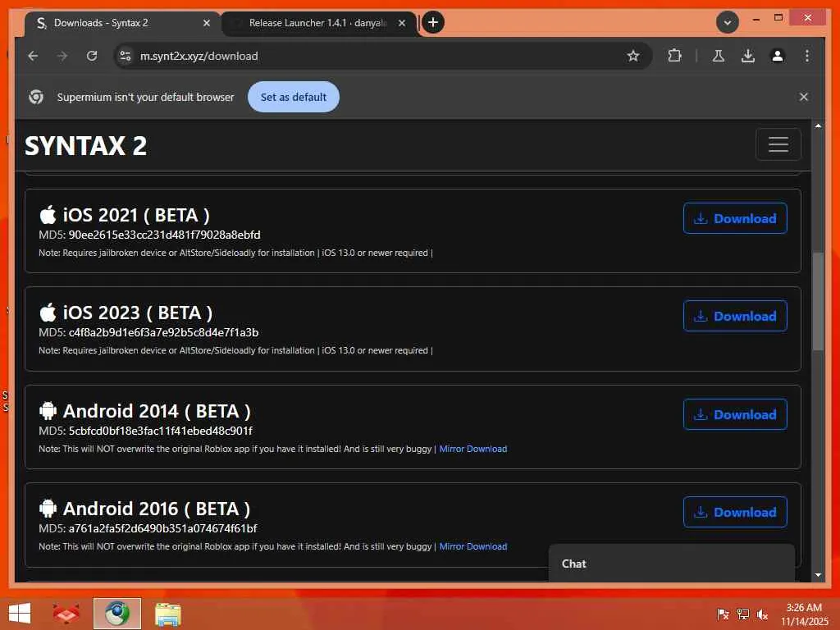Click the page scrollbar thumb
The width and height of the screenshot is (840, 630).
click(818, 301)
